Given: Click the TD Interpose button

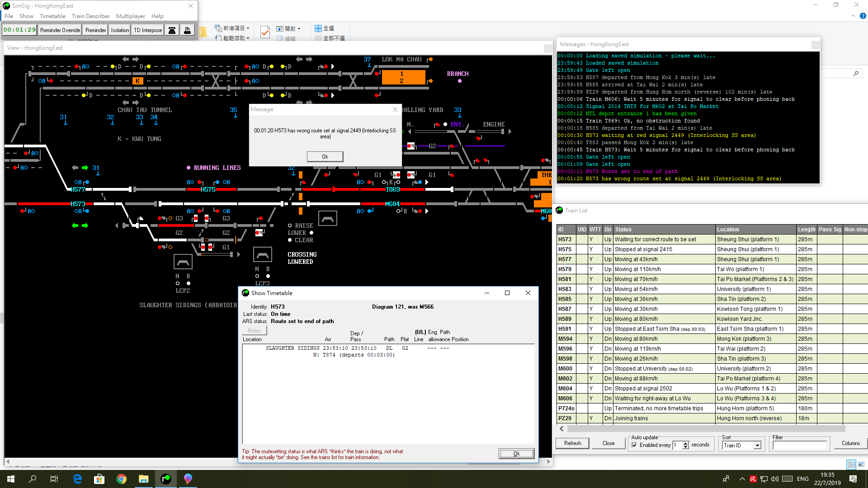Looking at the screenshot, I should (148, 30).
